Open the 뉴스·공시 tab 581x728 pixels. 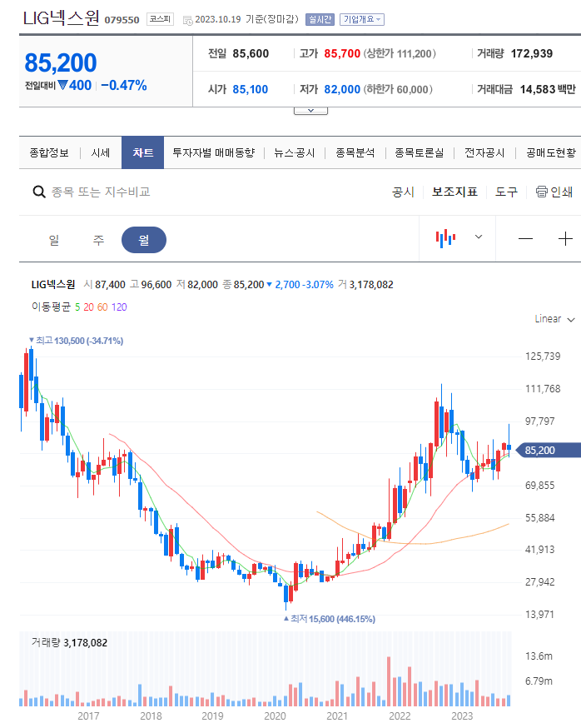tap(294, 152)
